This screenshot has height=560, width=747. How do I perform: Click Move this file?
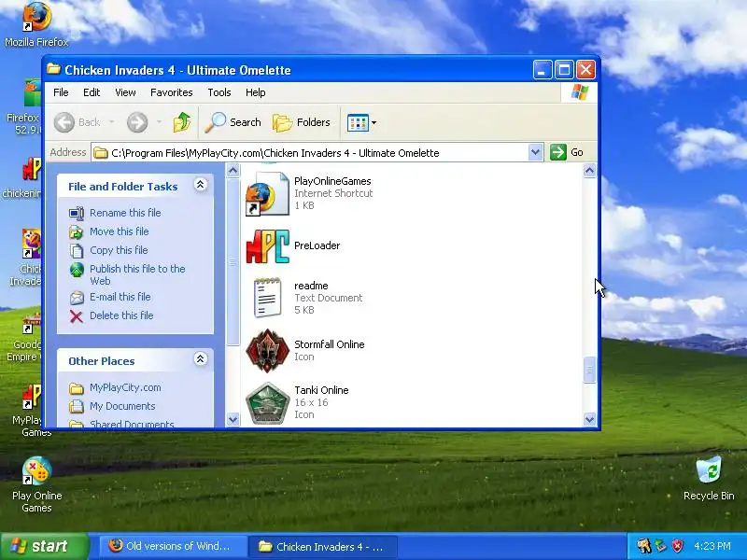click(x=120, y=231)
